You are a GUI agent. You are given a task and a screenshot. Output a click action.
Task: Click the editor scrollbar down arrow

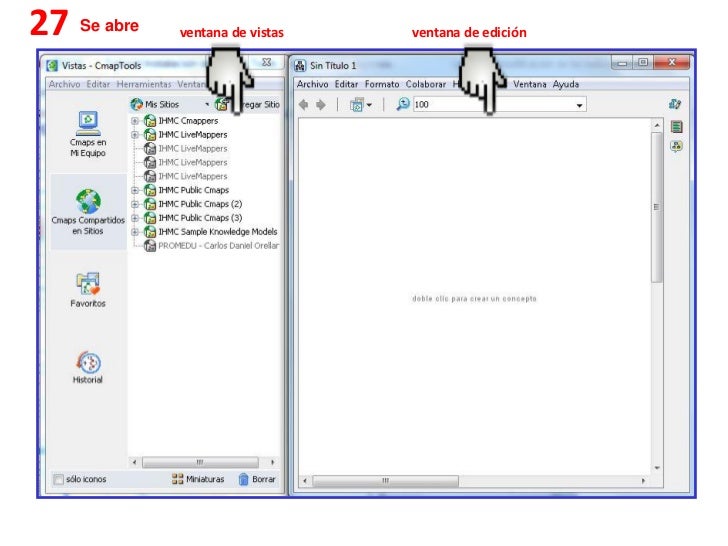(656, 468)
